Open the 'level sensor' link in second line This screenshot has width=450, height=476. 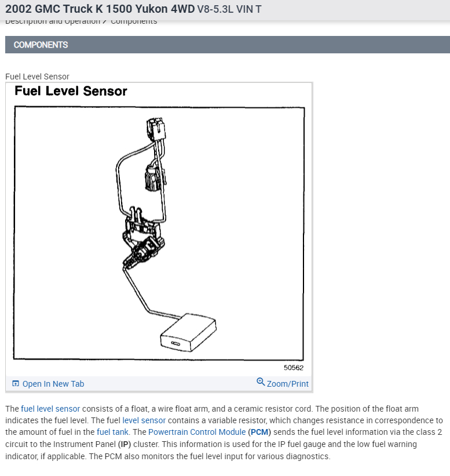(144, 420)
